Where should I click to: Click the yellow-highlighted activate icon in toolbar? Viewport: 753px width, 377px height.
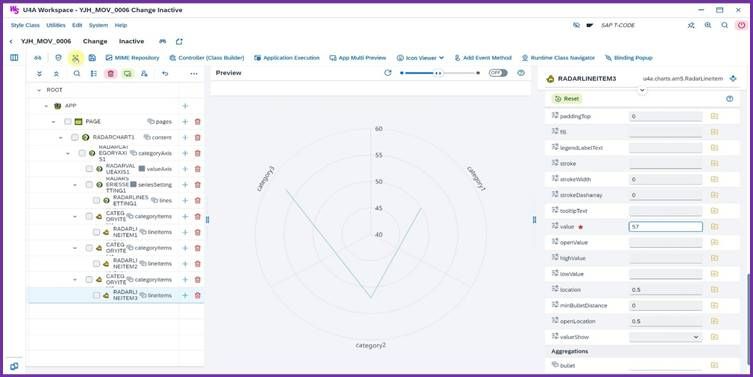[76, 58]
